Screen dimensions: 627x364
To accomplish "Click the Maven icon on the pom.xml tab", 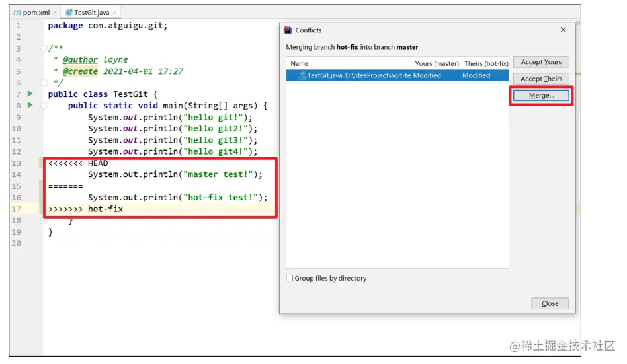I will 17,13.
